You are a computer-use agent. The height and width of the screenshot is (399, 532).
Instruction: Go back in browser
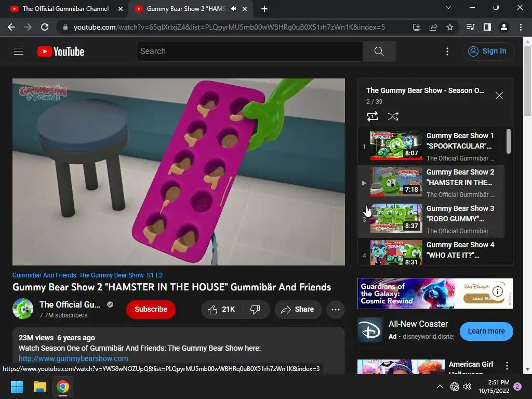tap(11, 27)
